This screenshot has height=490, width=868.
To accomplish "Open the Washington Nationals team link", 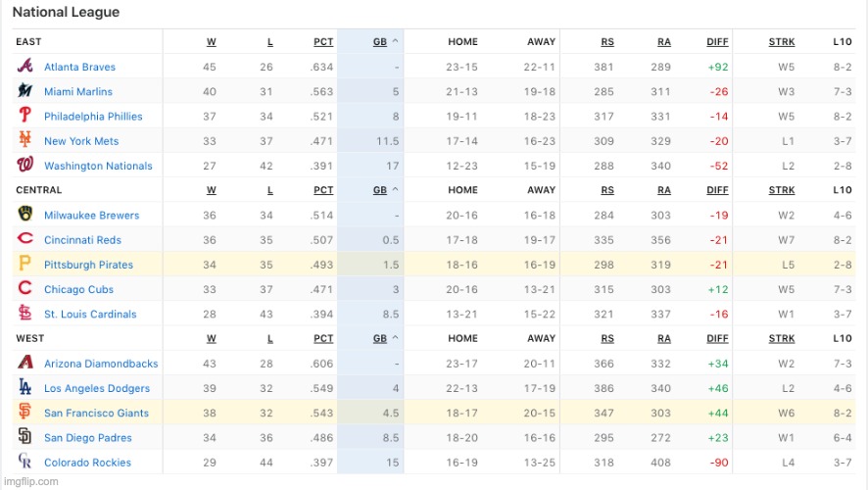I will [98, 166].
